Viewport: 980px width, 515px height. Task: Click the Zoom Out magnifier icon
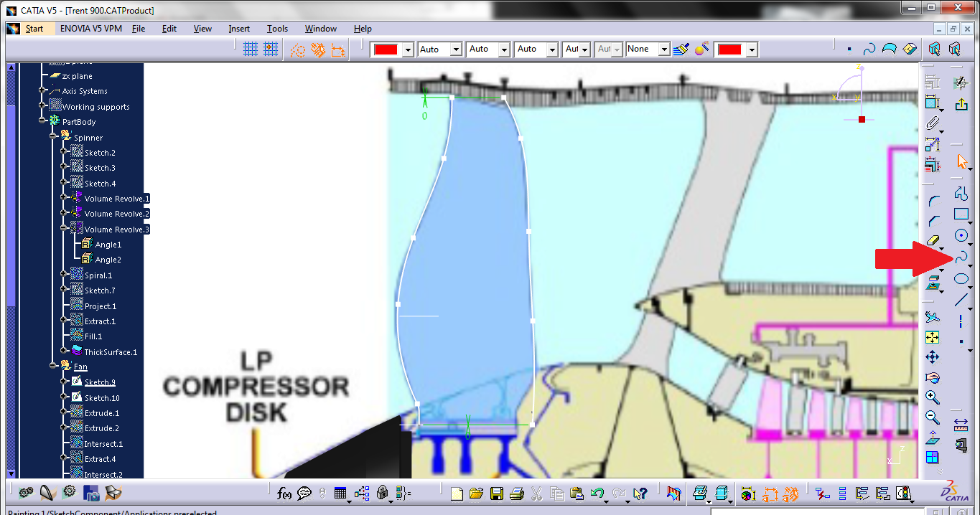[x=933, y=417]
